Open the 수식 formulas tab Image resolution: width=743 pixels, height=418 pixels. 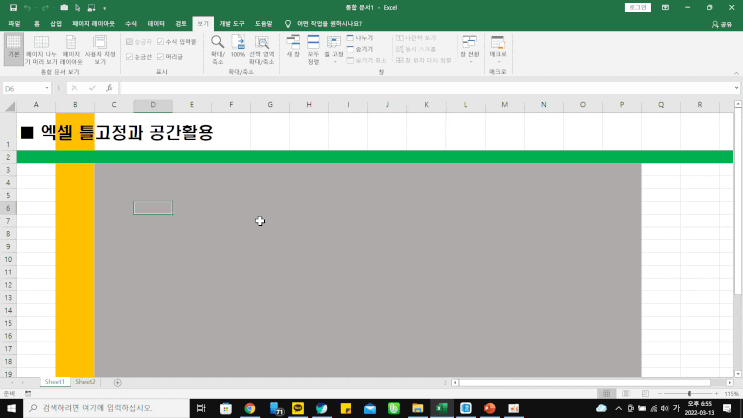point(131,24)
